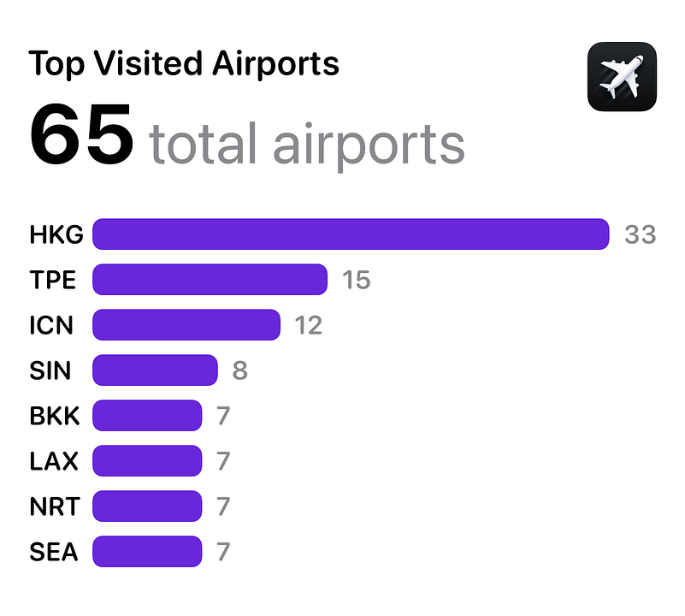685x616 pixels.
Task: Click the HKG airport code label
Action: coord(56,234)
